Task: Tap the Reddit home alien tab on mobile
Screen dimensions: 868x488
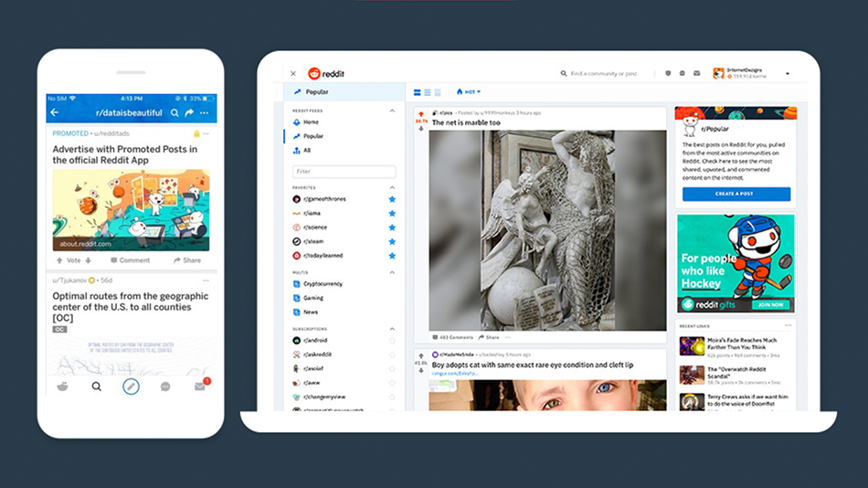Action: [62, 387]
